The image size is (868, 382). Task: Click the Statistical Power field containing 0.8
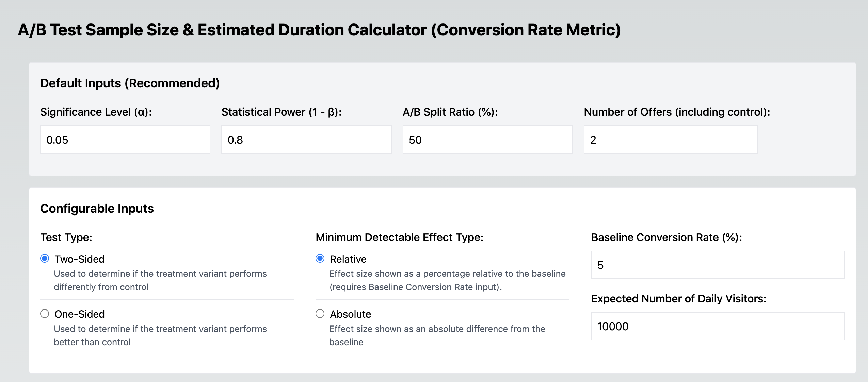[306, 140]
